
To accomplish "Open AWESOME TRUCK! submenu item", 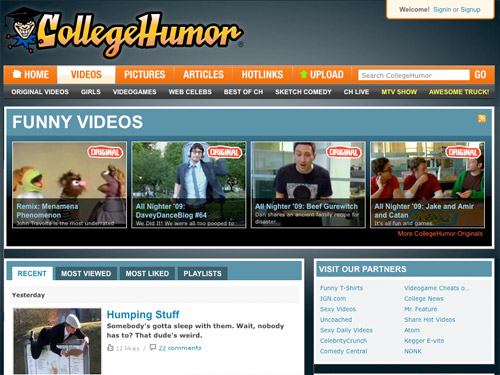I will [459, 92].
